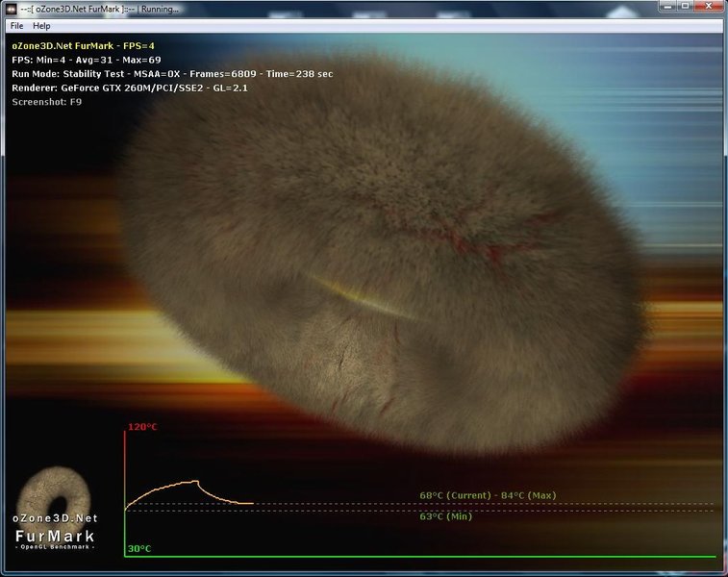Click the 'oZone3D.Net FurMark - FPS=4' text
Viewport: 728px width, 577px height.
coord(83,46)
